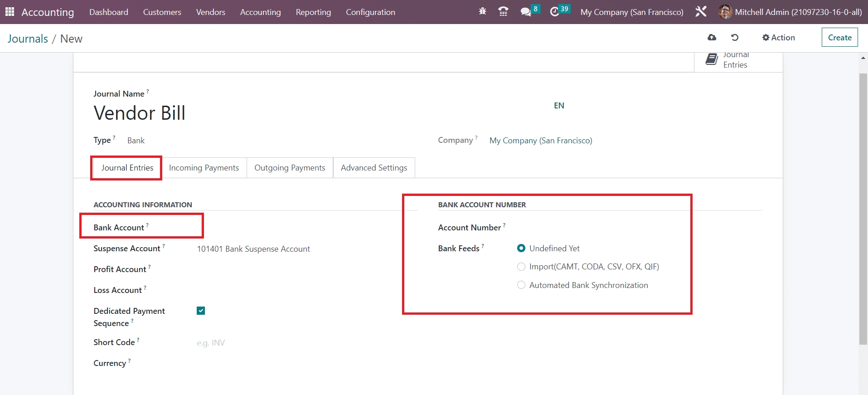Viewport: 868px width, 395px height.
Task: Go back to Journals breadcrumb link
Action: point(28,39)
